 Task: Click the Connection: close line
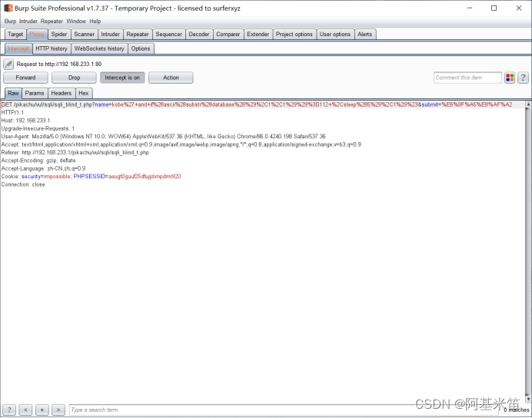tap(23, 184)
